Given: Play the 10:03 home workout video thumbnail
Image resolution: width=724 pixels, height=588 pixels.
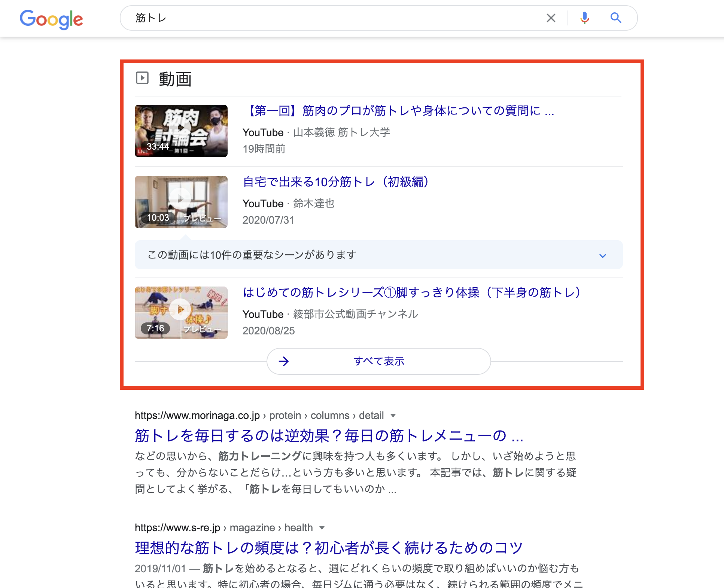Looking at the screenshot, I should (x=181, y=202).
